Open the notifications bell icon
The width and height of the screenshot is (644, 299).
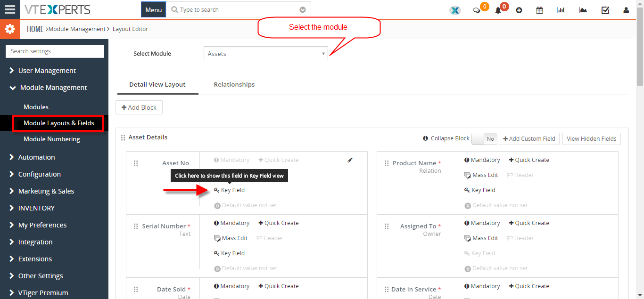click(x=498, y=10)
